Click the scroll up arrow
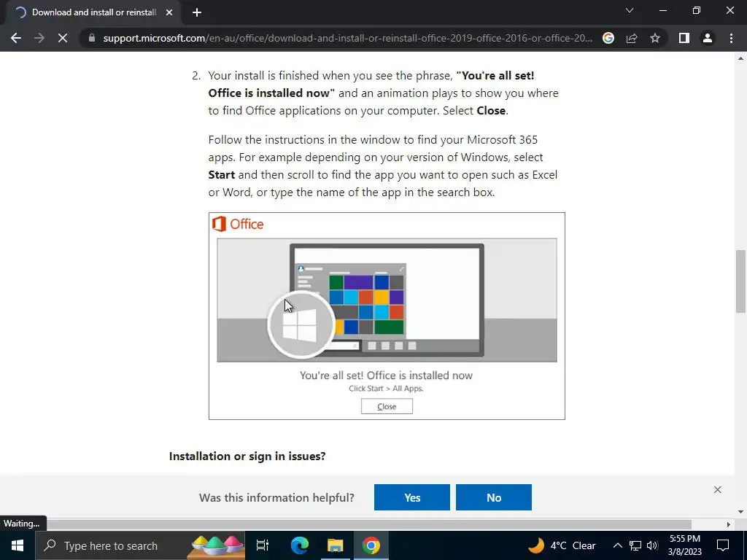This screenshot has height=560, width=747. click(740, 58)
